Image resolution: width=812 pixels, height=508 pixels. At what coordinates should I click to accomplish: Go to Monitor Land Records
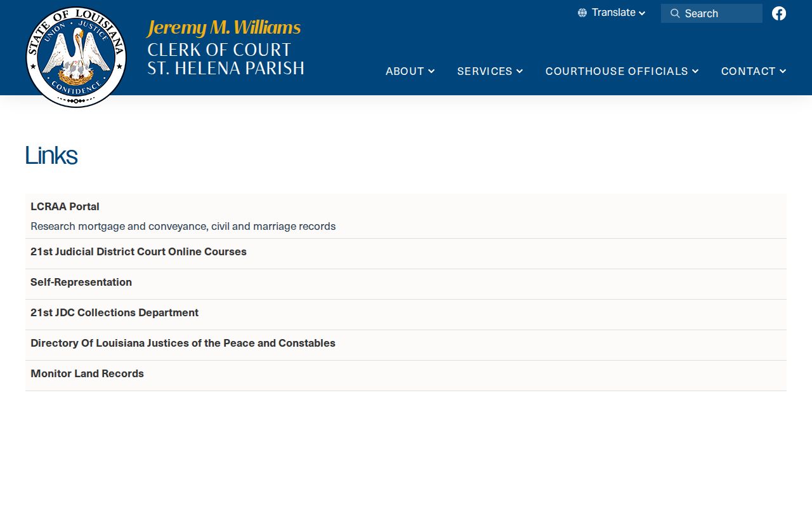click(x=87, y=373)
